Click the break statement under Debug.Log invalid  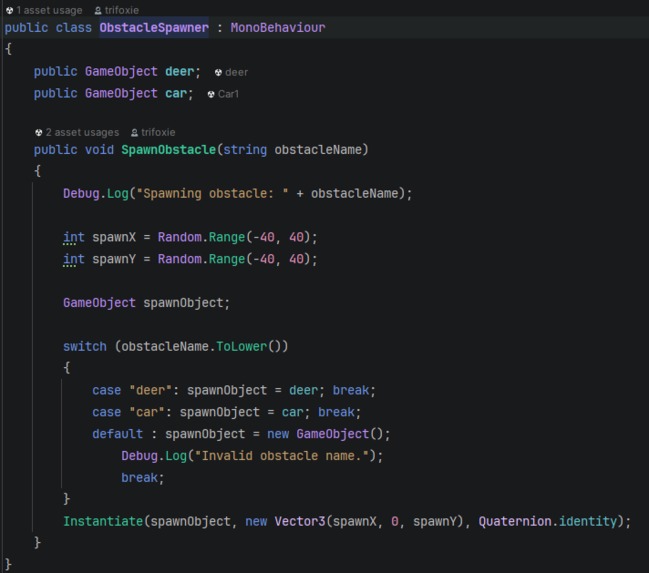coord(139,478)
